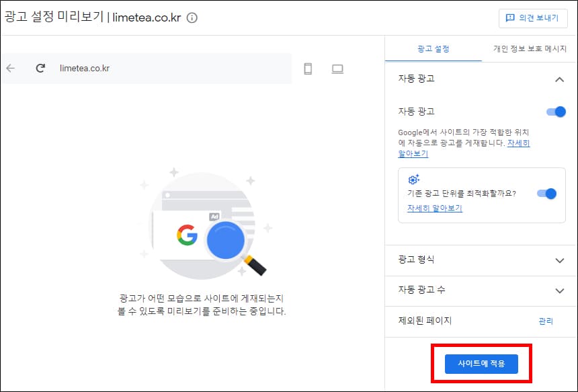Switch preview to desktop view
578x392 pixels.
[x=339, y=69]
